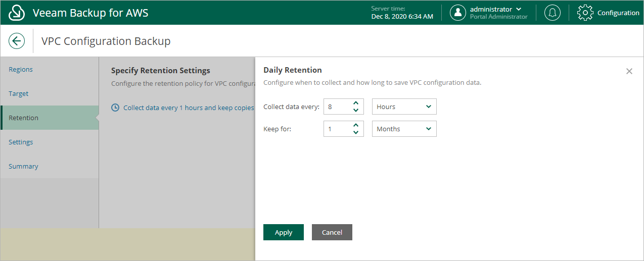
Task: Open the Configuration gear icon
Action: point(585,13)
